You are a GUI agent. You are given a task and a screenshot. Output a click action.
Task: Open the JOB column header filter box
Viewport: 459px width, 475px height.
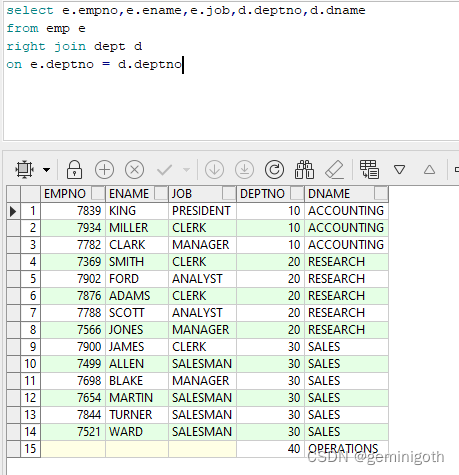click(x=229, y=193)
